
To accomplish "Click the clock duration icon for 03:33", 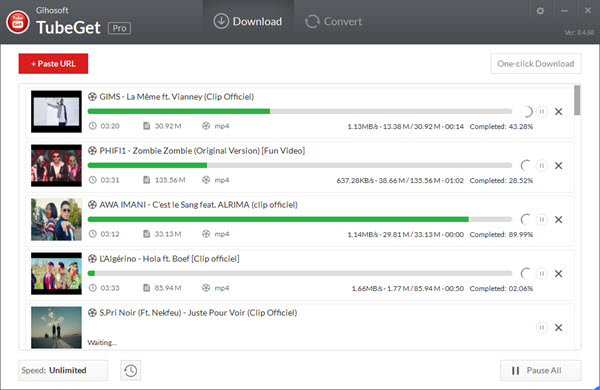I will 93,287.
